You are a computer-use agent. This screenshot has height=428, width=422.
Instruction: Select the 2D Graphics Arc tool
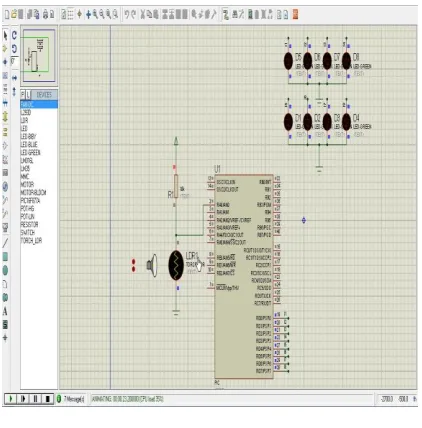point(5,284)
